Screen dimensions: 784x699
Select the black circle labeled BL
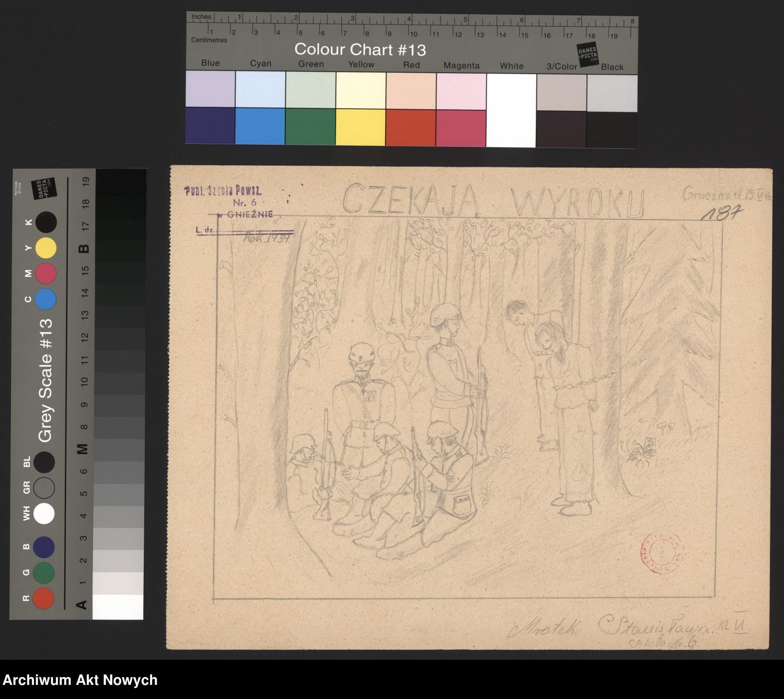[44, 462]
